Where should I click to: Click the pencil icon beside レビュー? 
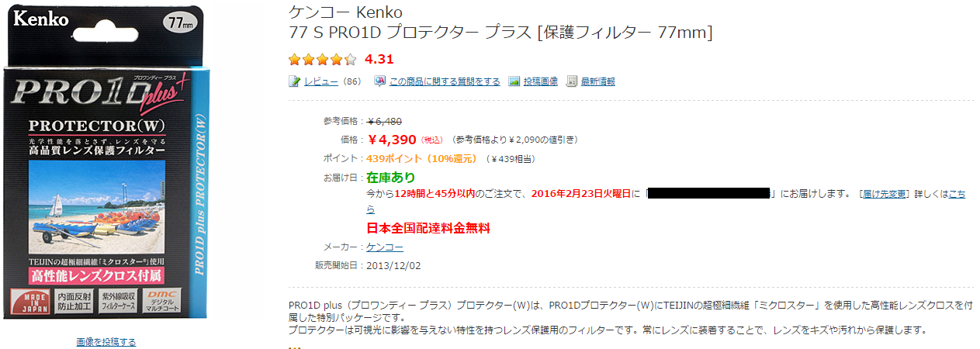(x=294, y=81)
